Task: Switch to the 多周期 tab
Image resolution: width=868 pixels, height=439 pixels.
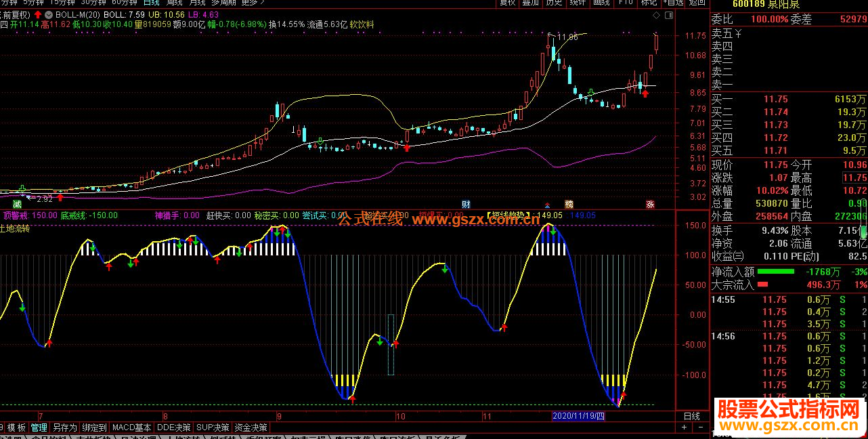Action: 223,3
